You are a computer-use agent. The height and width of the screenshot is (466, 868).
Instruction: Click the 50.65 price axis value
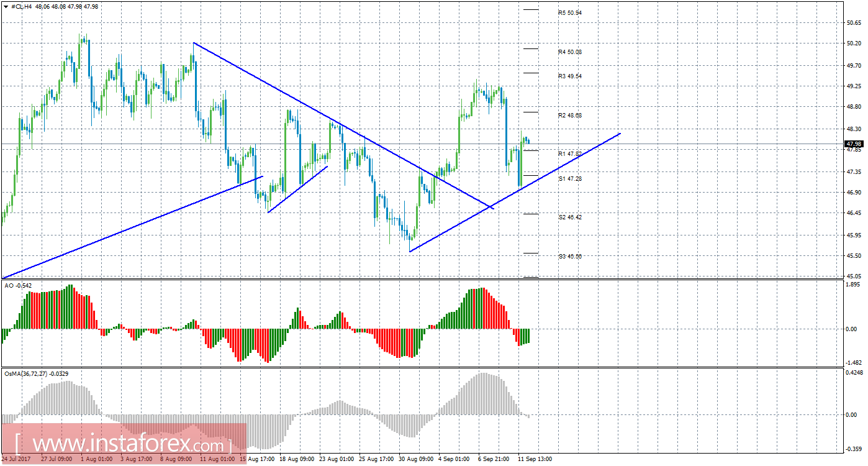pyautogui.click(x=854, y=23)
